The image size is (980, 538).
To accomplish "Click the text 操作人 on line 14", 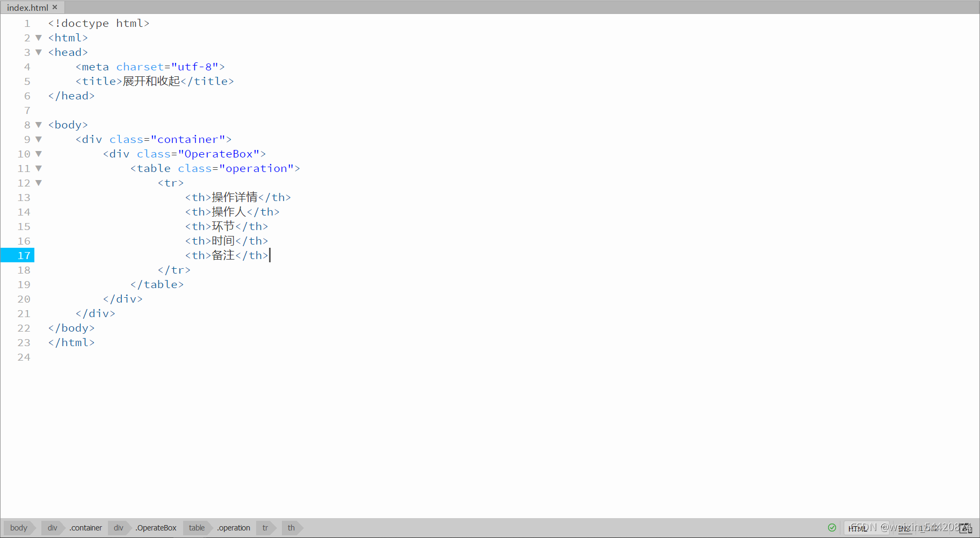I will tap(229, 212).
